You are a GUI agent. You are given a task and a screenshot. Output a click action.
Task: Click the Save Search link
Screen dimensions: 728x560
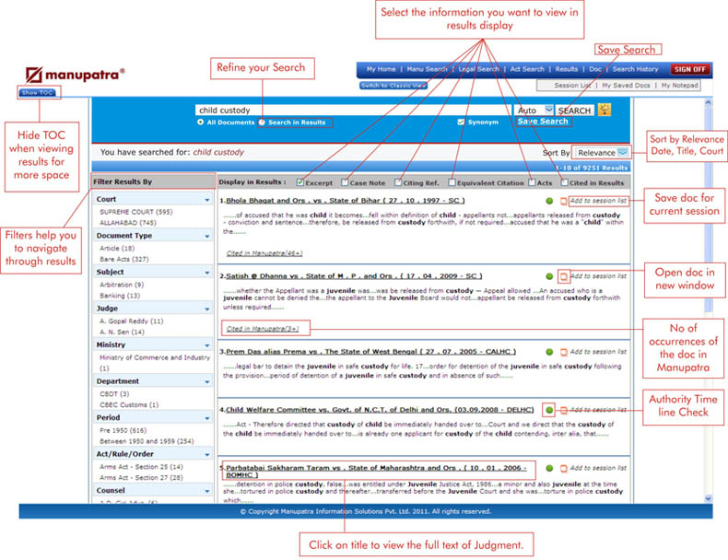543,121
